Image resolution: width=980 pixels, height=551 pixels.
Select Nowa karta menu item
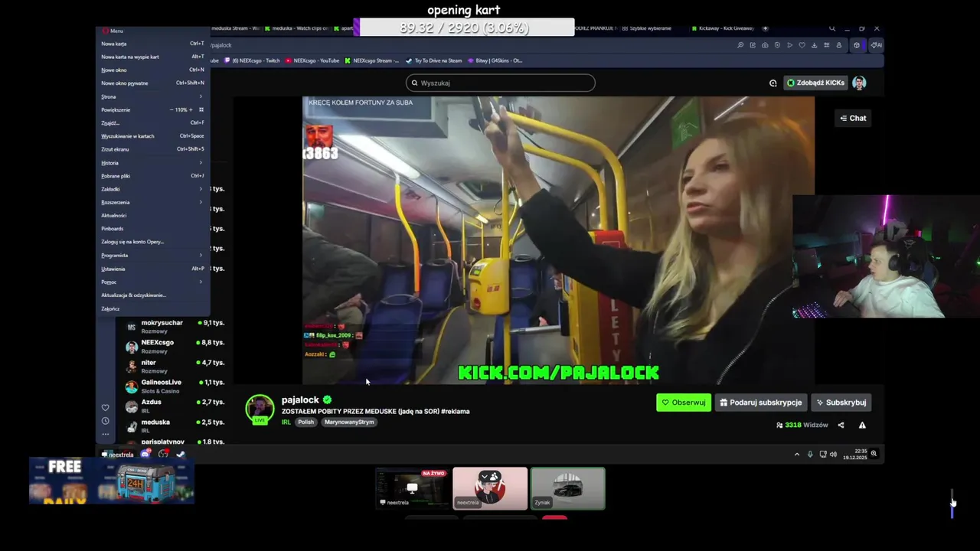click(x=153, y=44)
